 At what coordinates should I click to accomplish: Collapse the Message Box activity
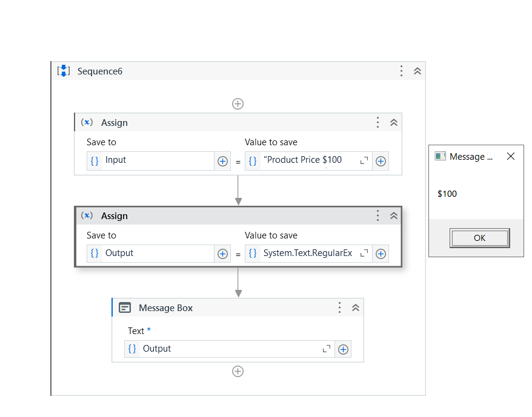tap(356, 307)
